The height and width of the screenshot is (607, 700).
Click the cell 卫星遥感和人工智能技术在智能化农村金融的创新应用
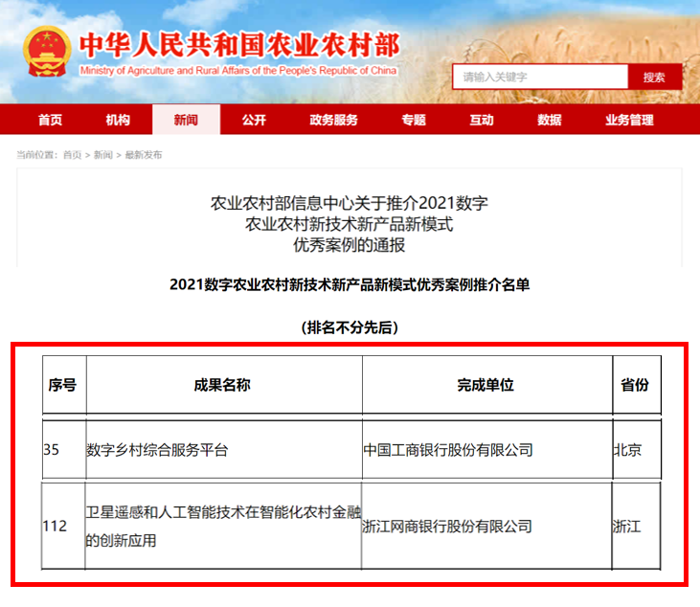pyautogui.click(x=223, y=527)
